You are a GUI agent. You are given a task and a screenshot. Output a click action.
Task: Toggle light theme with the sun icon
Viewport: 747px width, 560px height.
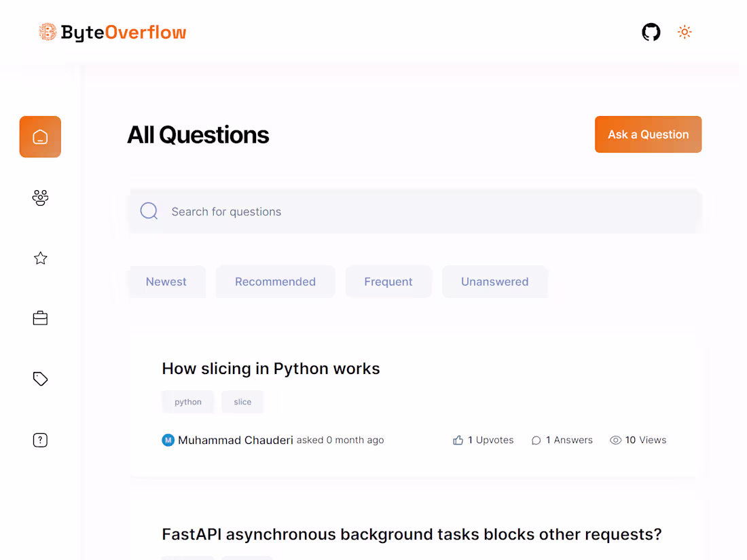pyautogui.click(x=685, y=32)
